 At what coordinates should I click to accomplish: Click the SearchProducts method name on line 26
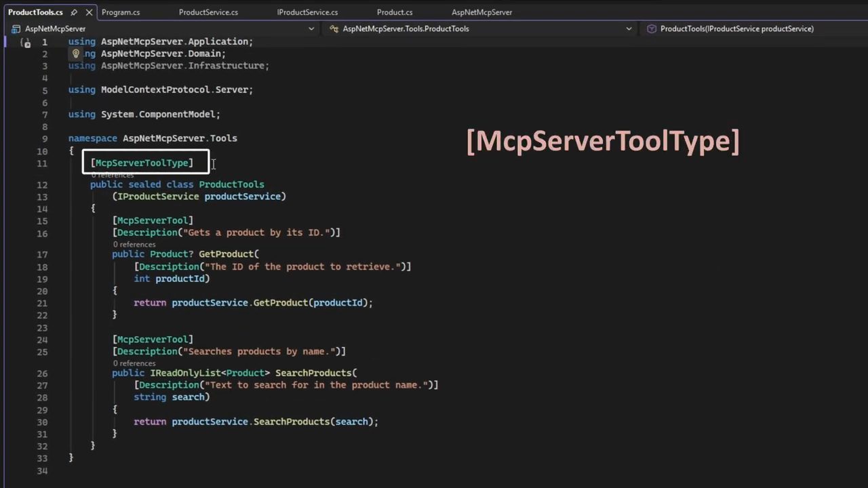[313, 373]
